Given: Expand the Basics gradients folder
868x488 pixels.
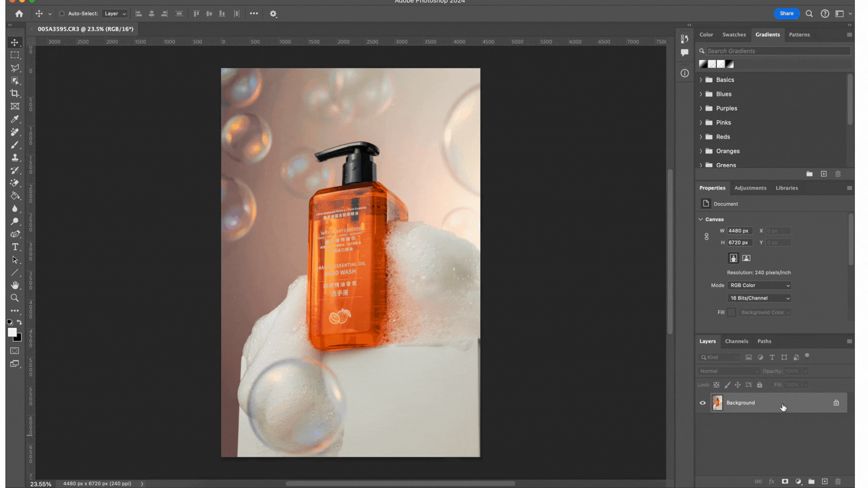Looking at the screenshot, I should [x=701, y=80].
